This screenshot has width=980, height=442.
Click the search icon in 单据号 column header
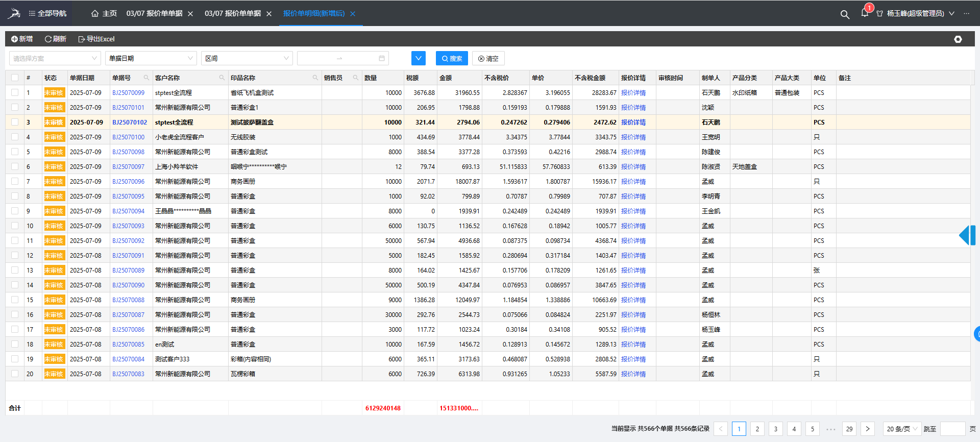point(146,78)
